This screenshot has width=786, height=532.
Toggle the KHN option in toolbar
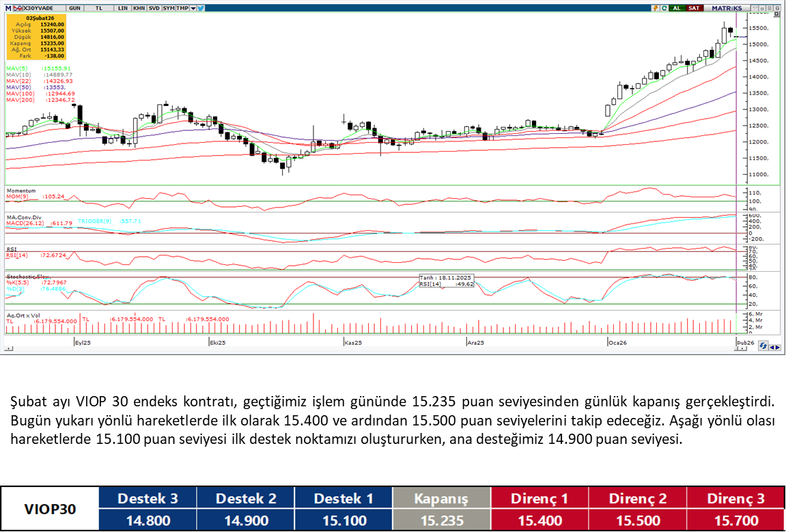(x=139, y=8)
